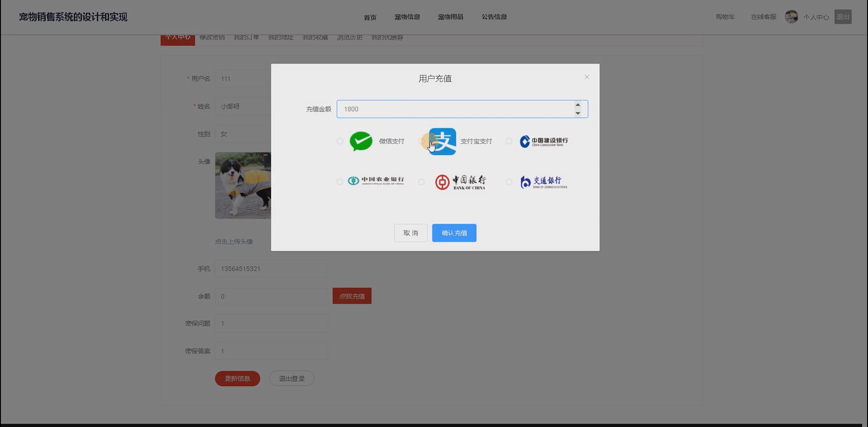Open the 在线客服 link
The image size is (868, 427).
pos(764,17)
